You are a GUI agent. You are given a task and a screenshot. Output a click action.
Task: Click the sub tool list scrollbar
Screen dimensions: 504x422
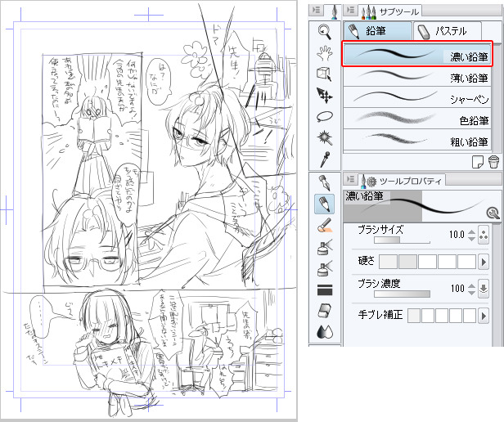(x=497, y=97)
